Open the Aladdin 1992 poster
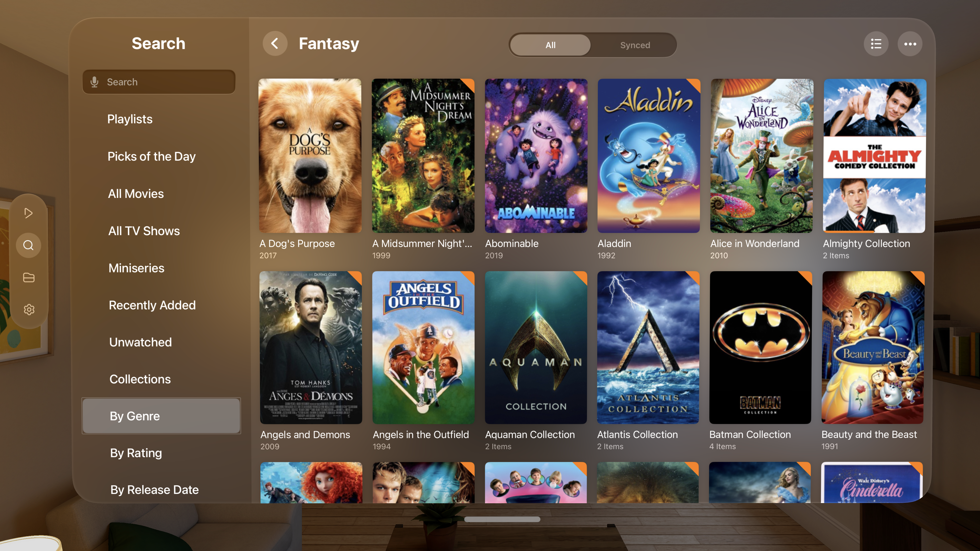Viewport: 980px width, 551px height. click(649, 156)
